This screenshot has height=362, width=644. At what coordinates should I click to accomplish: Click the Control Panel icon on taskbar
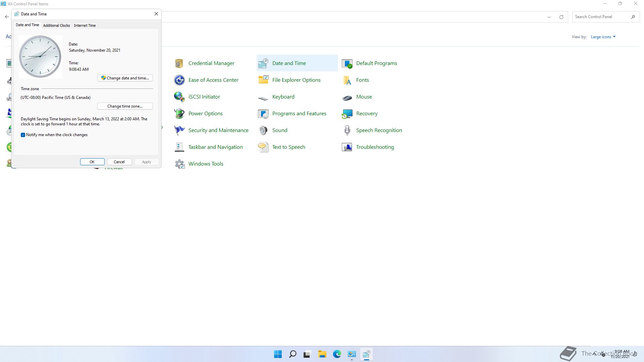(x=352, y=354)
